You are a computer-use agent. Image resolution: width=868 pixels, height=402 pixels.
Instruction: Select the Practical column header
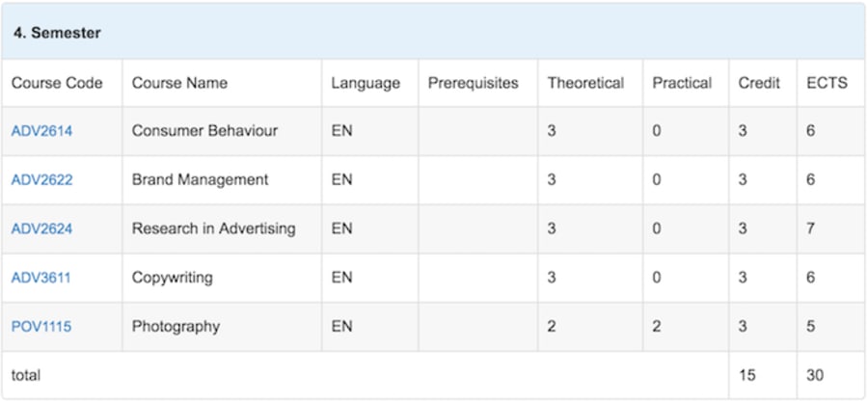[682, 84]
